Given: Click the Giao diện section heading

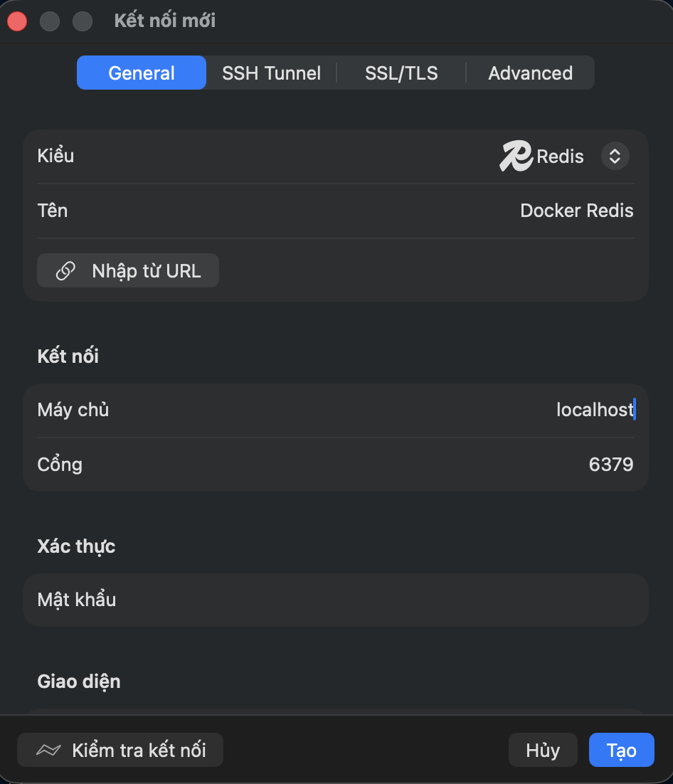Looking at the screenshot, I should tap(79, 682).
